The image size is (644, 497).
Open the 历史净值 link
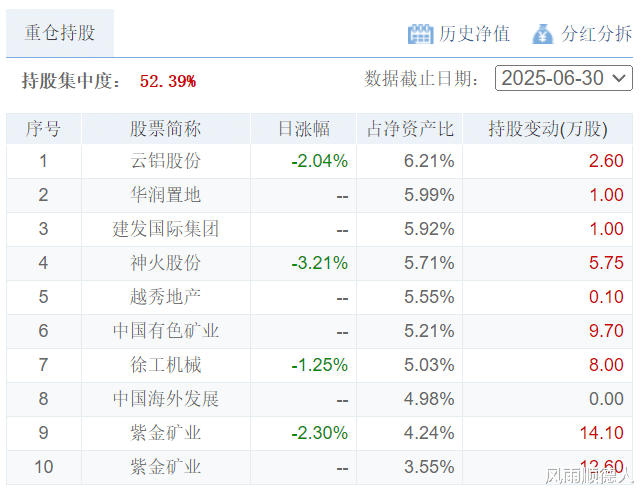click(474, 34)
